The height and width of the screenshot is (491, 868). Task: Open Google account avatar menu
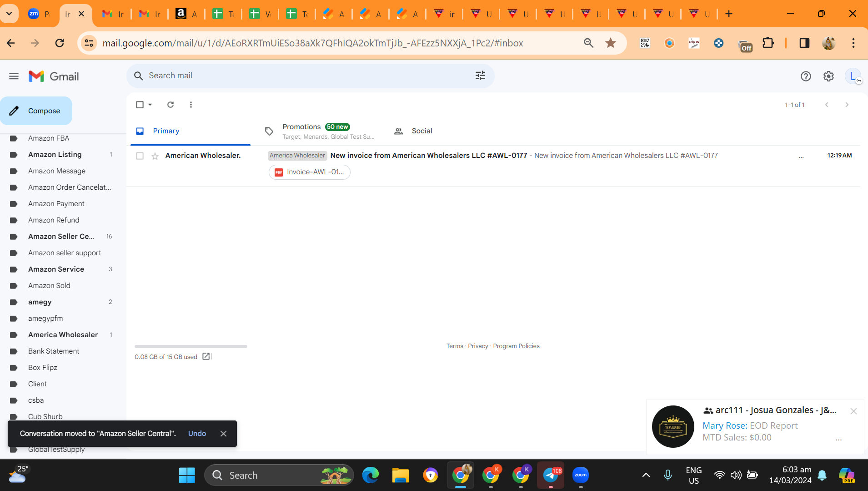pyautogui.click(x=853, y=76)
